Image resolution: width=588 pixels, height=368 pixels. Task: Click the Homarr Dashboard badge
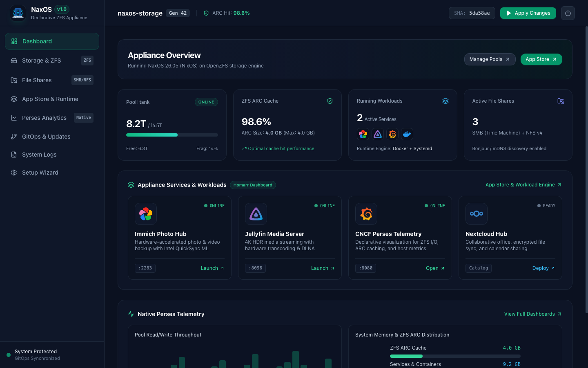(253, 185)
